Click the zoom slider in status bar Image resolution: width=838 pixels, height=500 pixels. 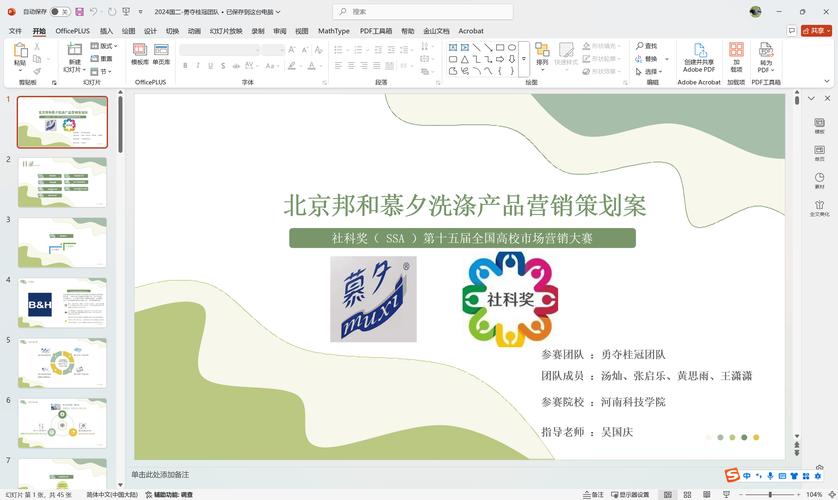770,495
